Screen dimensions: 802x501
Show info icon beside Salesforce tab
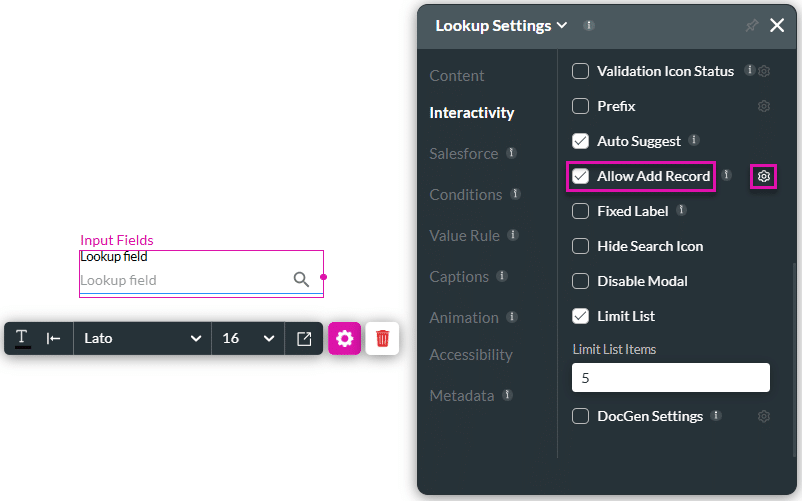pyautogui.click(x=511, y=153)
